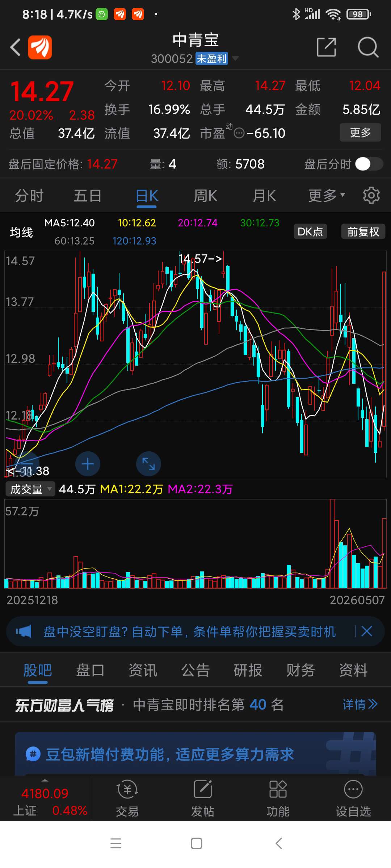Screen dimensions: 391x868
Task: Tap the 20260507 end date label
Action: pos(357,600)
